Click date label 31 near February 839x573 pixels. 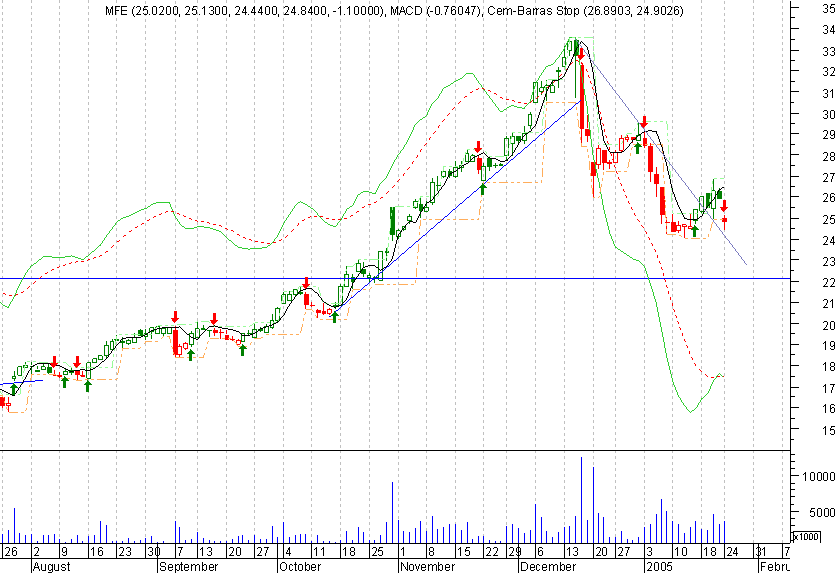pyautogui.click(x=760, y=552)
